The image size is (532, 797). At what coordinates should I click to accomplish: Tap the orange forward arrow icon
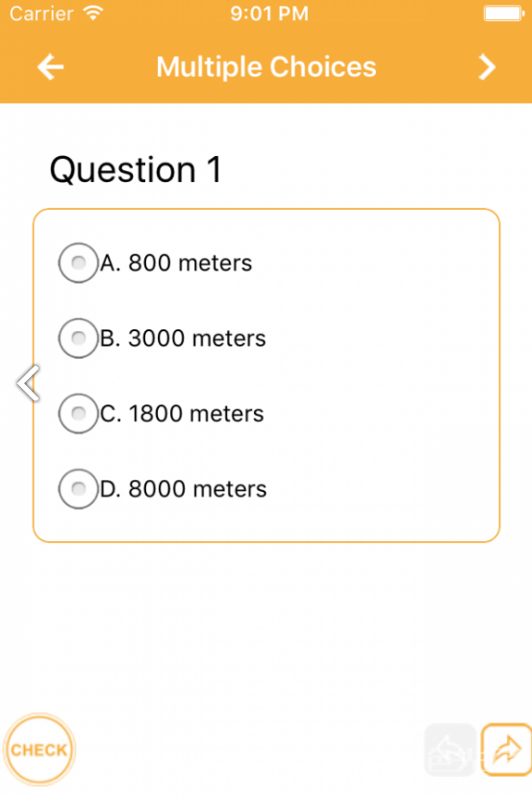507,750
